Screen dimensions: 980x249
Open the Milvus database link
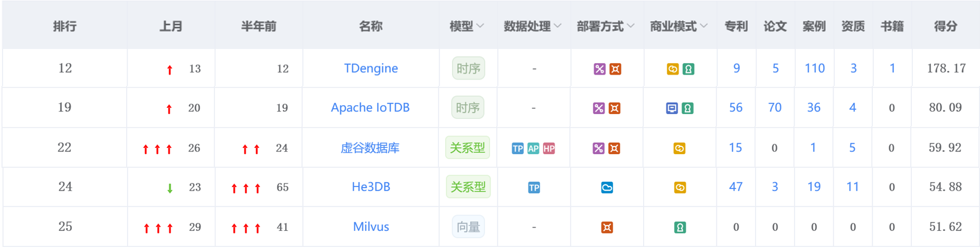371,227
